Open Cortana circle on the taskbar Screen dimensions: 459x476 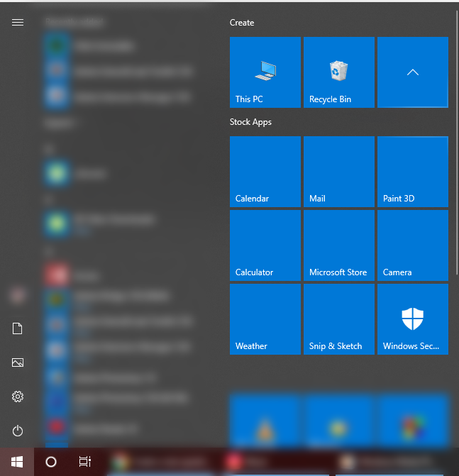click(50, 462)
